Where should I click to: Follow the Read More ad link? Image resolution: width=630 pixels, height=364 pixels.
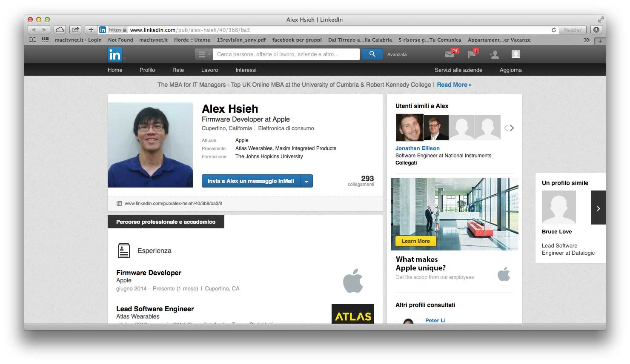454,85
